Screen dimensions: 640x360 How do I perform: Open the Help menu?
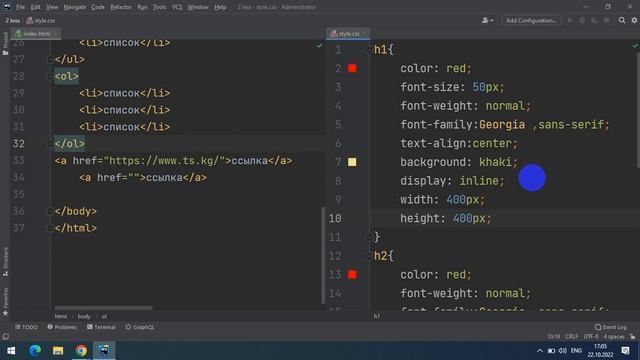[x=220, y=7]
